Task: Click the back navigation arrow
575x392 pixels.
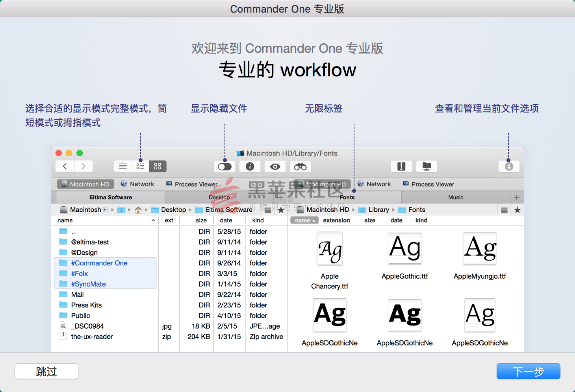Action: 65,166
